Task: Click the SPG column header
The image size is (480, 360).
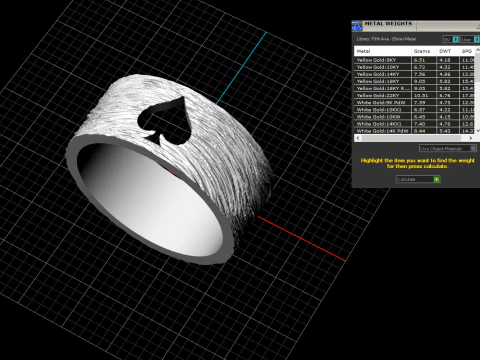Action: (467, 51)
